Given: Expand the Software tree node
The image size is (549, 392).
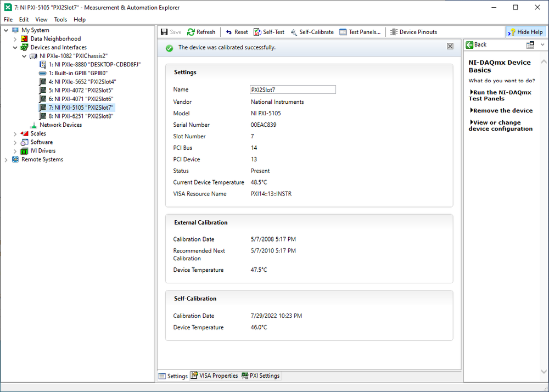Looking at the screenshot, I should coord(15,142).
